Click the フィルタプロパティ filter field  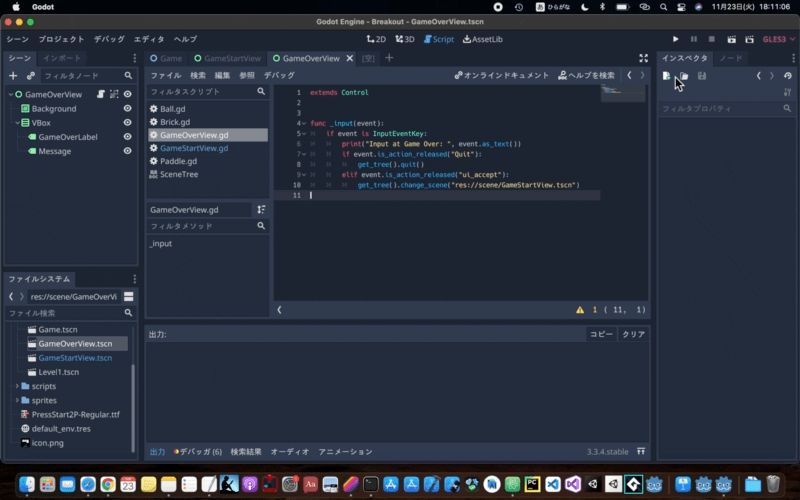(727, 109)
